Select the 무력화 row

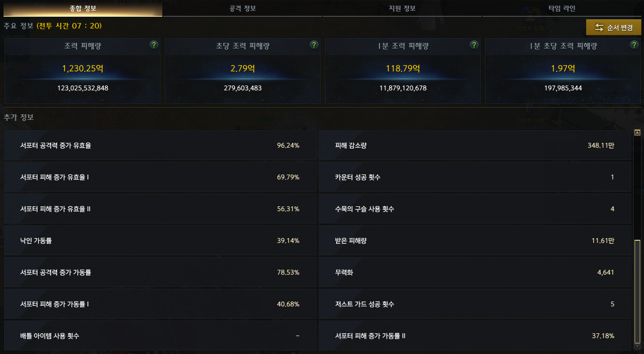pos(475,272)
